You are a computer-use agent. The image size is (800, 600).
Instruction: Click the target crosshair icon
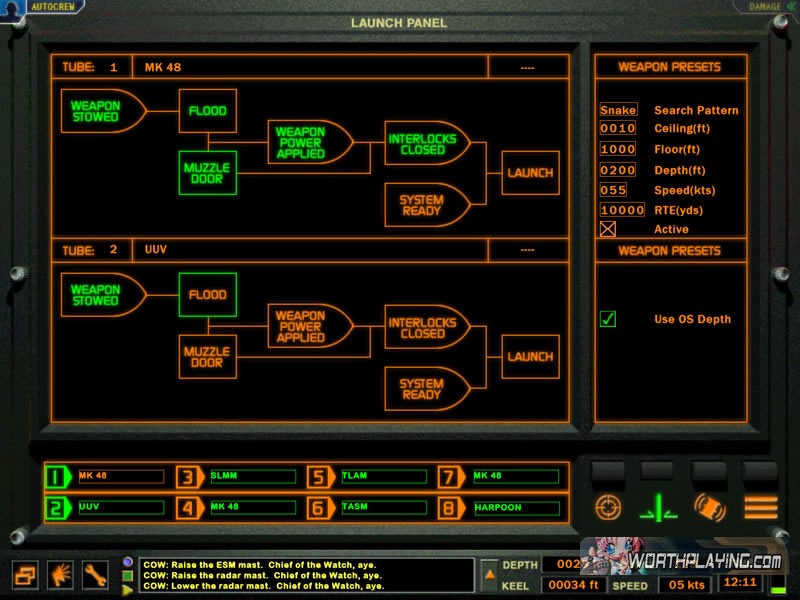tap(608, 507)
